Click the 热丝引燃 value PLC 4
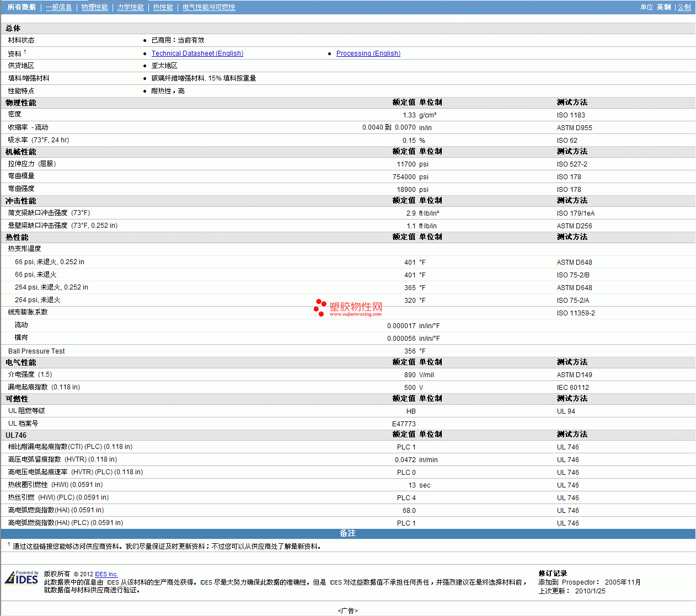 coord(406,498)
